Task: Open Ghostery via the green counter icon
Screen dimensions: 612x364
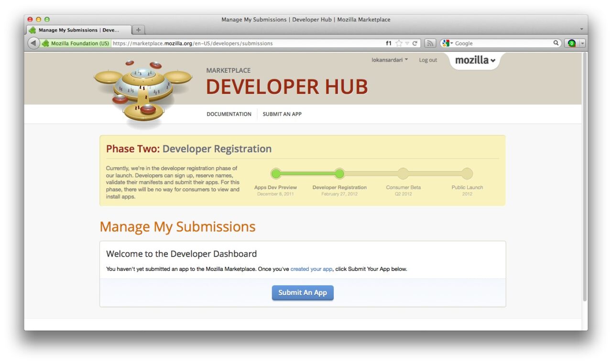Action: (572, 43)
